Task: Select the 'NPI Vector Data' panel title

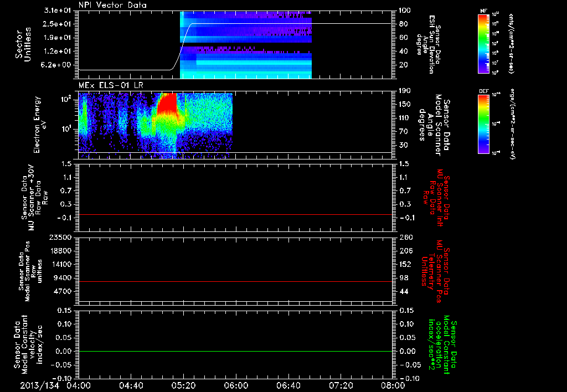Action: [112, 5]
